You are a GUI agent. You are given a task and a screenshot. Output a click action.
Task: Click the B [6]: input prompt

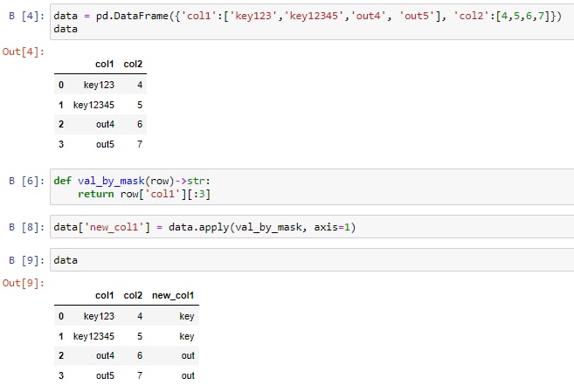coord(26,181)
